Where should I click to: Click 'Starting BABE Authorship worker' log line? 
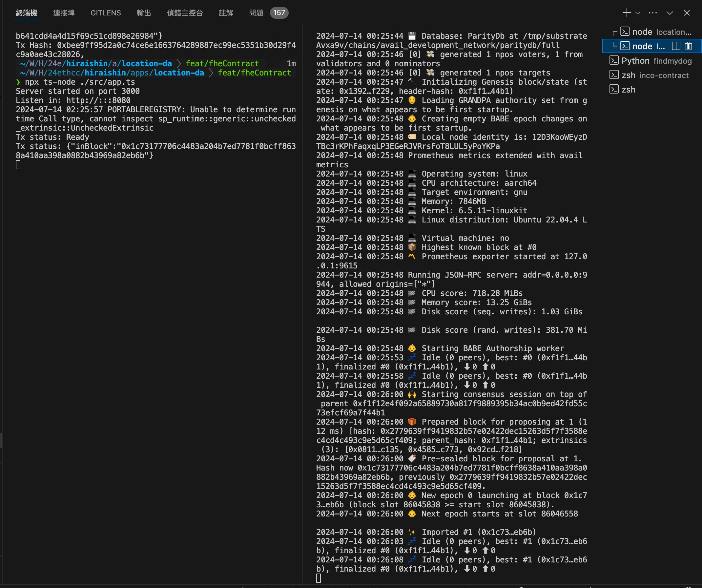(x=440, y=349)
